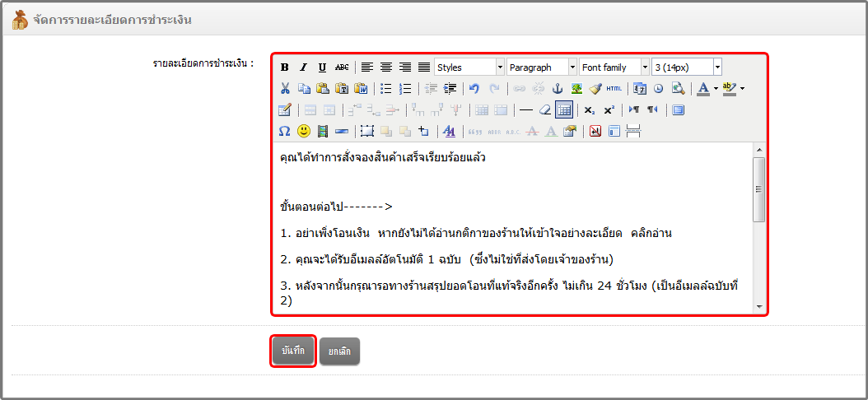Screen dimensions: 868x400
Task: Click the Paste clipboard icon
Action: coord(324,89)
